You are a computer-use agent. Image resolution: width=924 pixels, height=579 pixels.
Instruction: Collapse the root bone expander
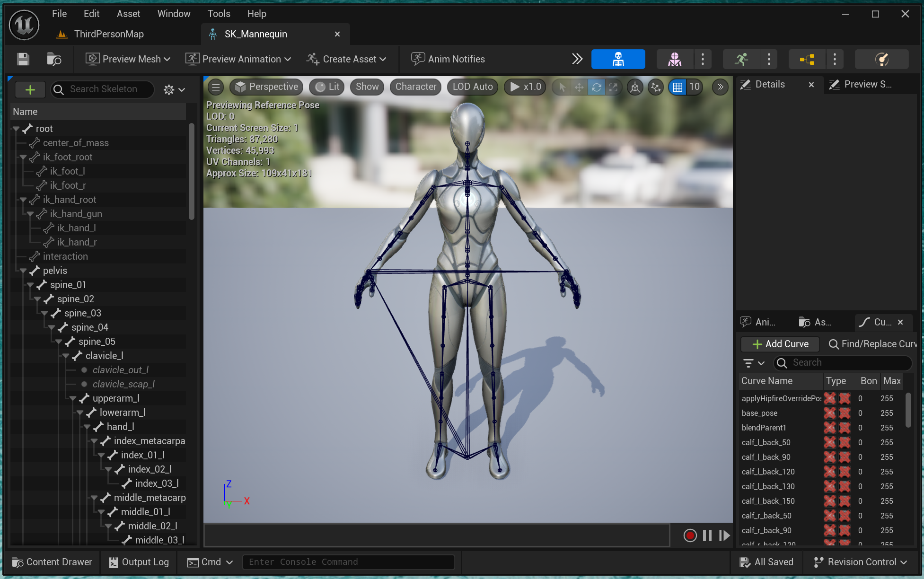point(17,129)
